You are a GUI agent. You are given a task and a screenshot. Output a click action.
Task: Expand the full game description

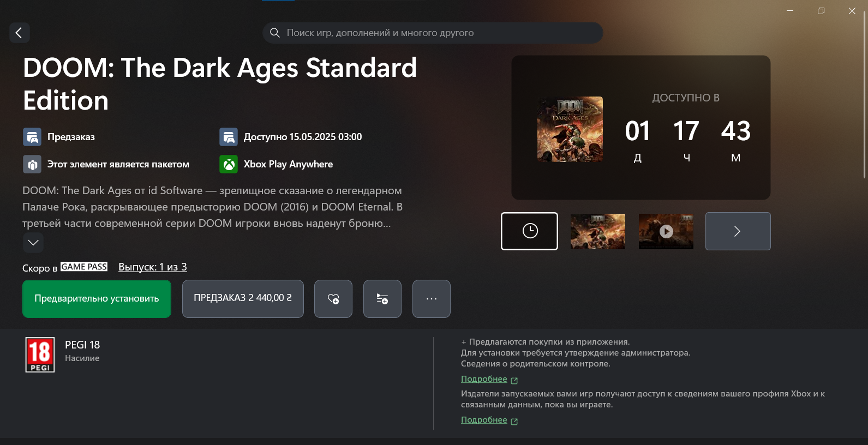click(x=33, y=243)
